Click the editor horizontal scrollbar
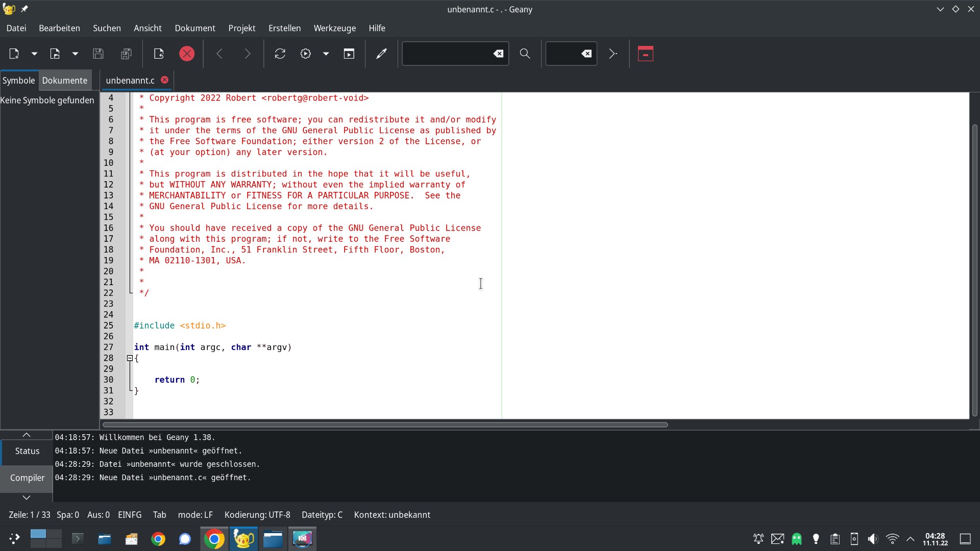This screenshot has width=980, height=551. coord(385,424)
